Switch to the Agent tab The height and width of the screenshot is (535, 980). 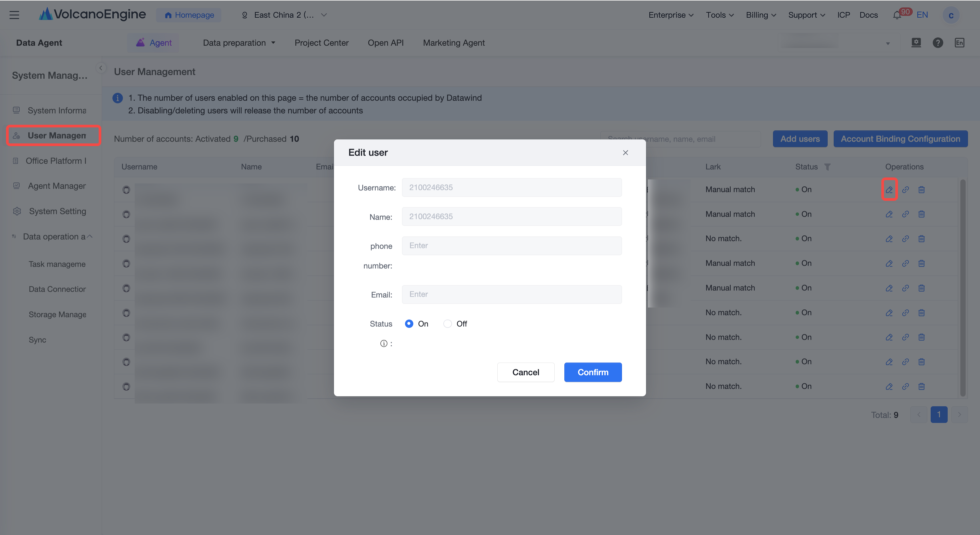(x=154, y=43)
